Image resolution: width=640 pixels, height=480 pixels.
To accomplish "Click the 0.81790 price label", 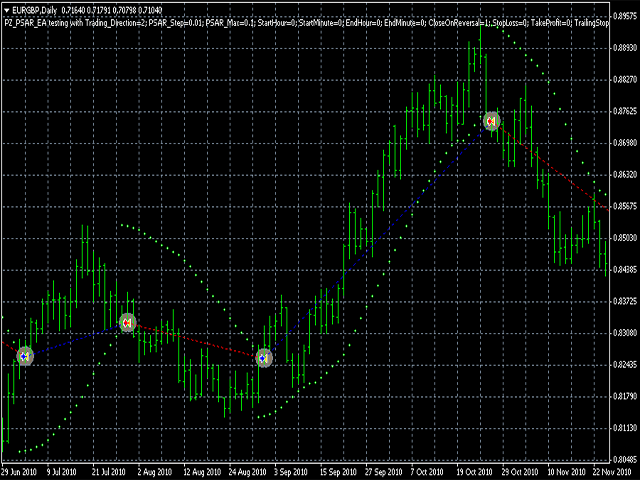I will (626, 396).
